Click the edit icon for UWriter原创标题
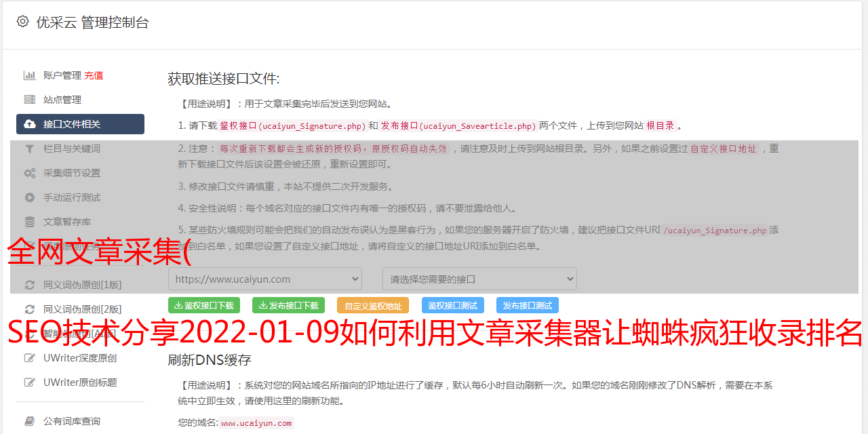 [x=30, y=382]
